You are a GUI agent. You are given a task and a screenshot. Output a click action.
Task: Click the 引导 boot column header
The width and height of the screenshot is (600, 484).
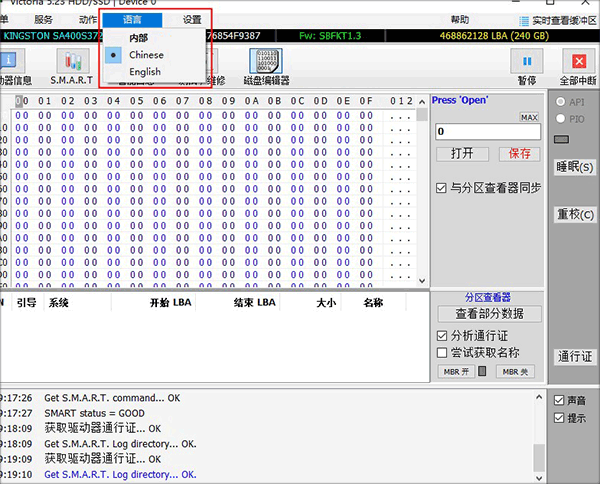(x=26, y=303)
